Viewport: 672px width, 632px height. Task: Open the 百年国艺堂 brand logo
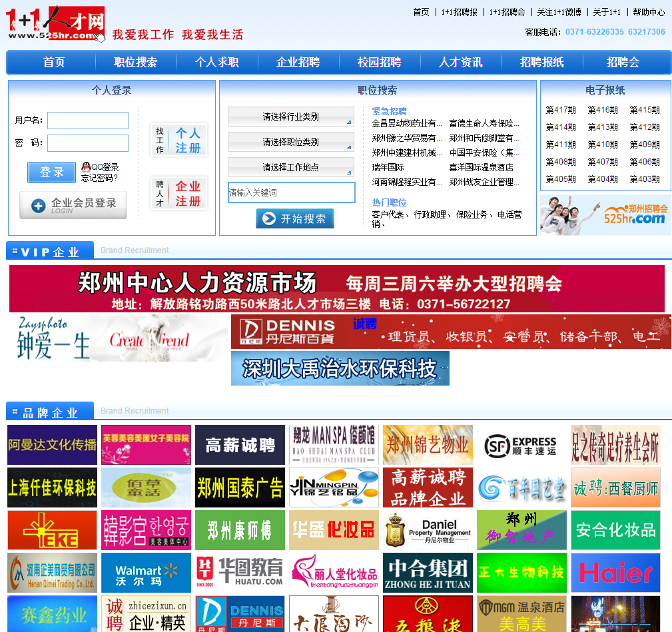[x=521, y=487]
